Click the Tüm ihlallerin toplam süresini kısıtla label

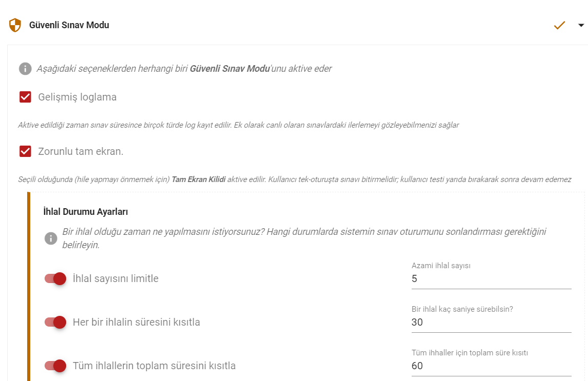point(154,366)
